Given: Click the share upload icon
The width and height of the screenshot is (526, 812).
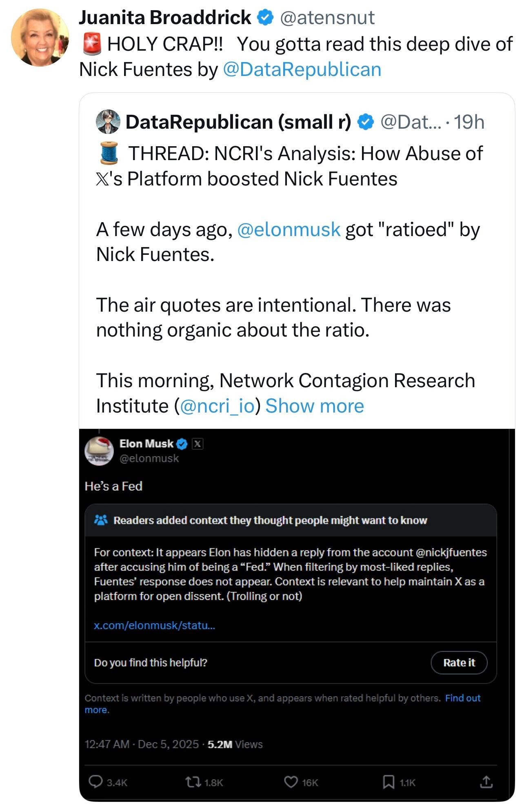Looking at the screenshot, I should coord(486,782).
